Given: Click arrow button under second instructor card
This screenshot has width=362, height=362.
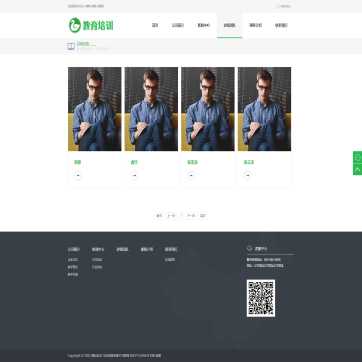Looking at the screenshot, I should (x=134, y=175).
